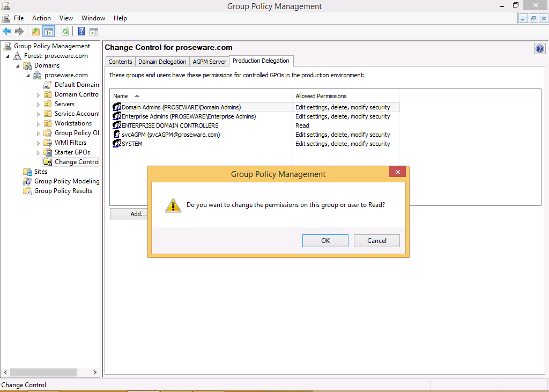Switch to the Domain Delegation tab
549x392 pixels.
point(162,62)
